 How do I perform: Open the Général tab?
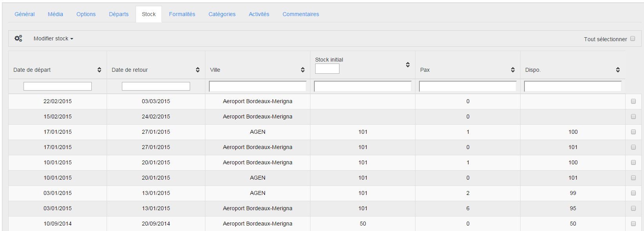(x=25, y=14)
